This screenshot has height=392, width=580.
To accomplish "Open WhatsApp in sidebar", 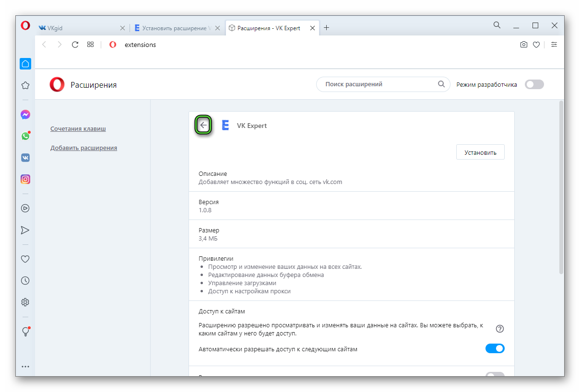I will pyautogui.click(x=25, y=136).
